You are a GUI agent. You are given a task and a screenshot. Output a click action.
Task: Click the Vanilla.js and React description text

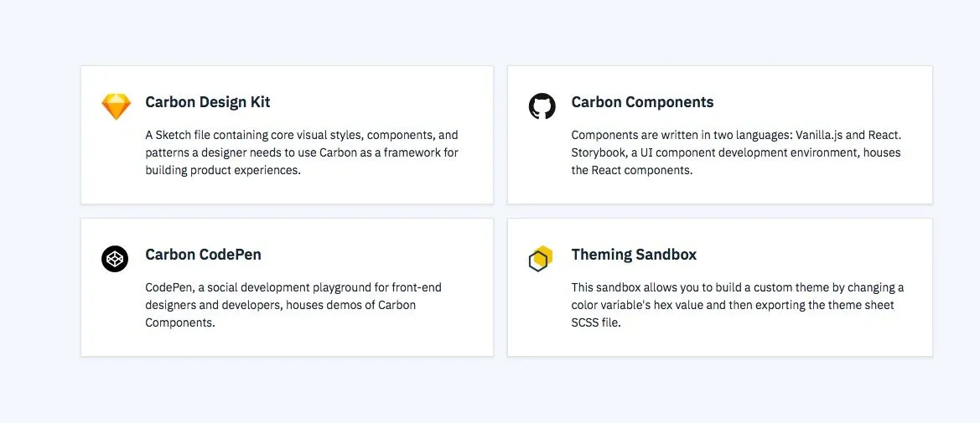pyautogui.click(x=736, y=152)
